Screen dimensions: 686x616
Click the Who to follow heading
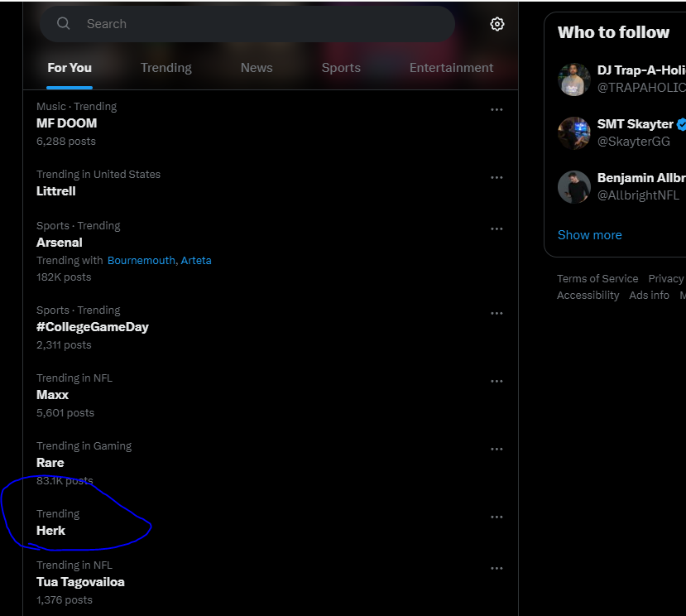coord(613,32)
